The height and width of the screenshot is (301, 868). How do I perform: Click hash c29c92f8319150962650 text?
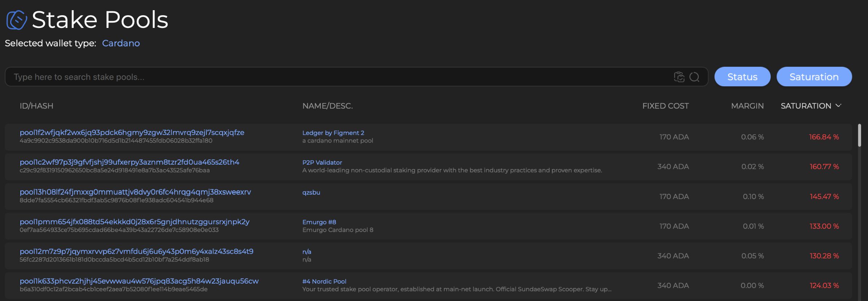pos(115,170)
